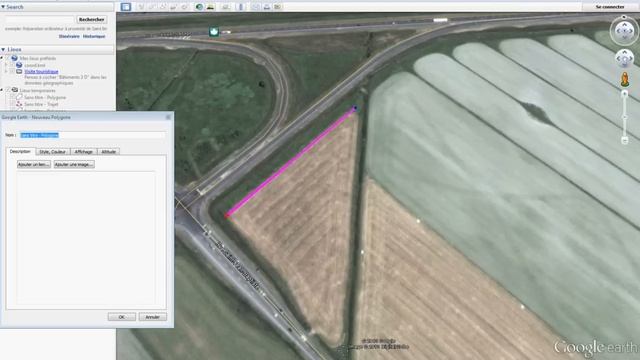Viewport: 640px width, 360px height.
Task: Select the ruler measurement tool
Action: click(x=241, y=7)
